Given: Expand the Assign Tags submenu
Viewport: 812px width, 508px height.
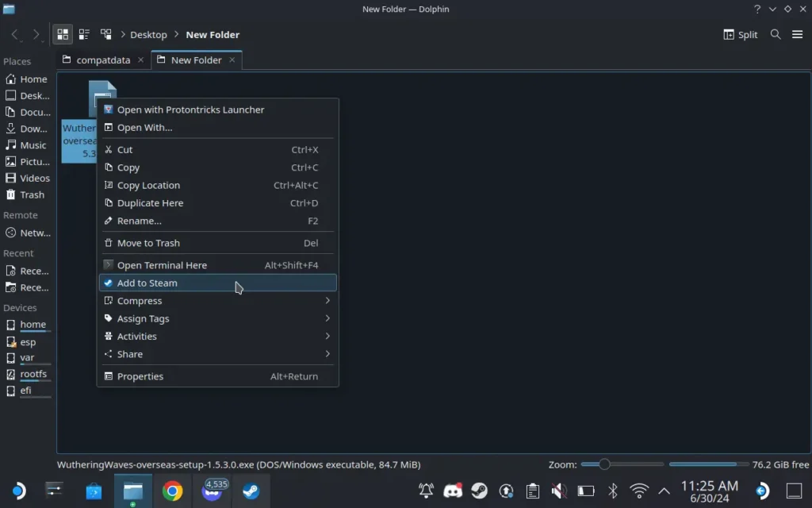Looking at the screenshot, I should click(217, 319).
